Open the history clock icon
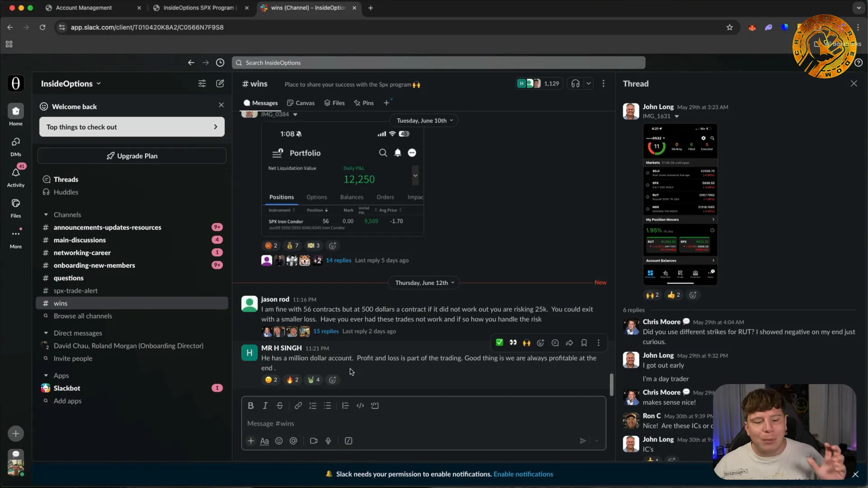Image resolution: width=868 pixels, height=488 pixels. (x=220, y=63)
